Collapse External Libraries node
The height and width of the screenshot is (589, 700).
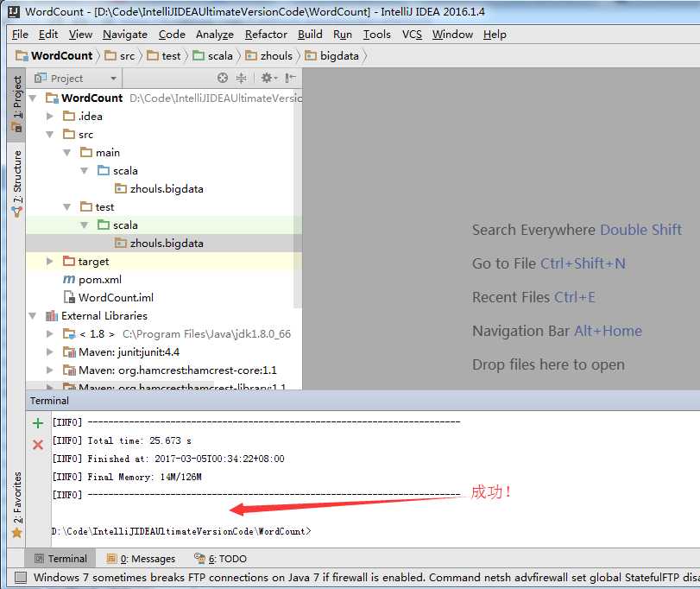coord(33,316)
